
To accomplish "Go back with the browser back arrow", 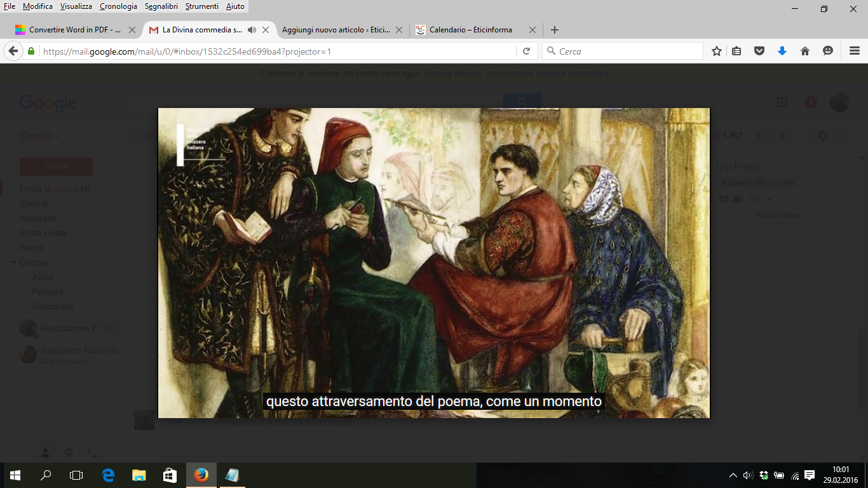I will click(x=13, y=51).
